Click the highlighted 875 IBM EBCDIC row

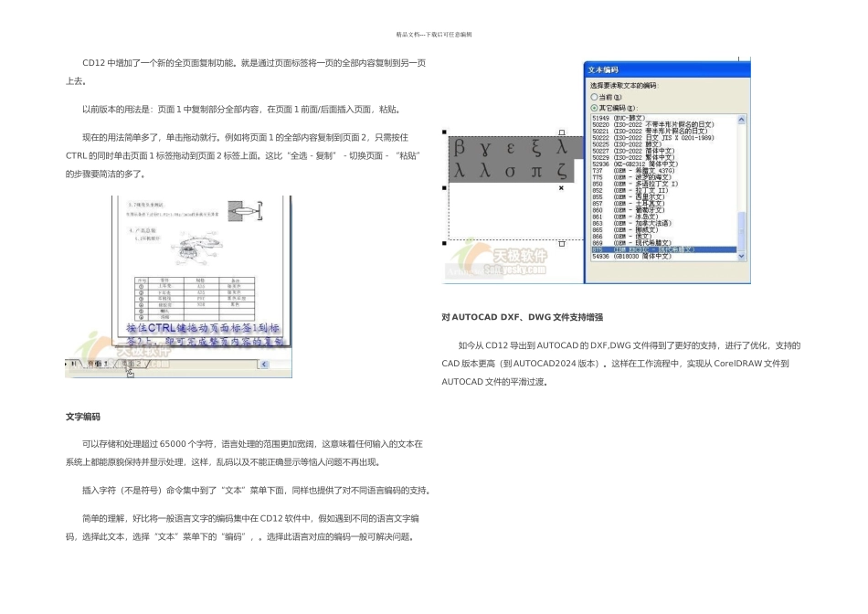click(663, 249)
